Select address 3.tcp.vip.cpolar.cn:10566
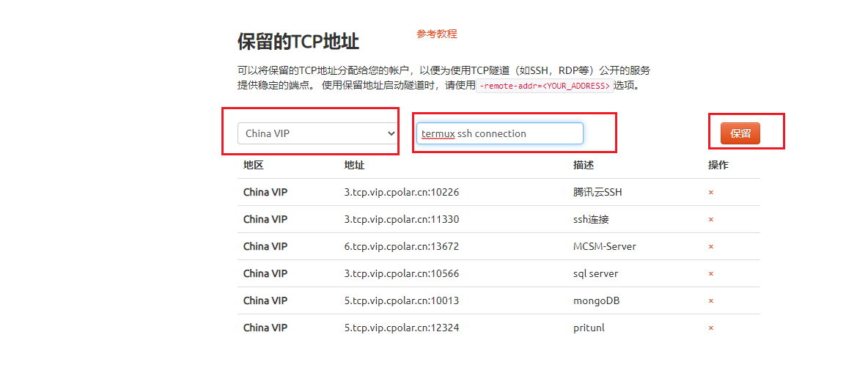Screen dimensions: 868x373 click(401, 274)
